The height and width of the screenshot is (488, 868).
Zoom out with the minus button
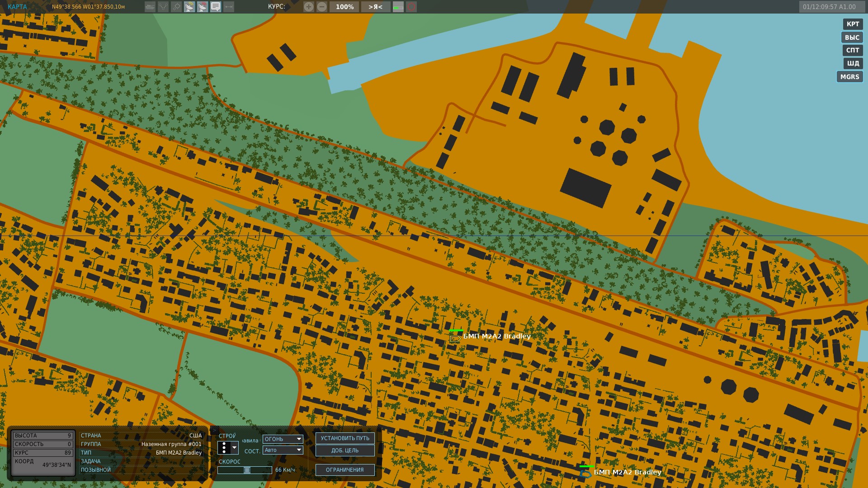(322, 7)
